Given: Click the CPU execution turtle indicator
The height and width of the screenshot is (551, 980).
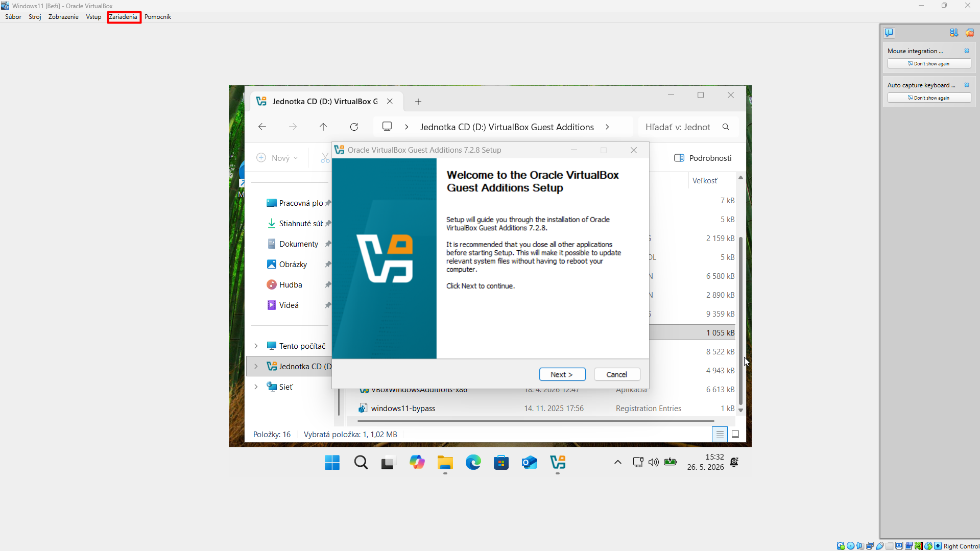Looking at the screenshot, I should click(x=918, y=546).
